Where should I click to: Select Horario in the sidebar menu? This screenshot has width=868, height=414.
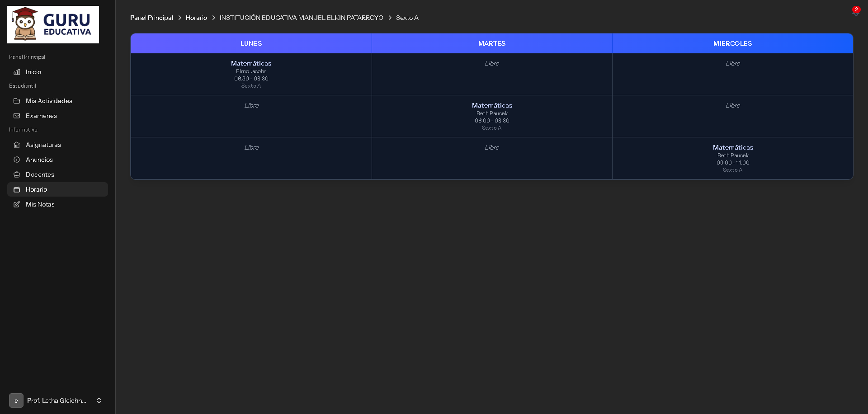[x=36, y=189]
